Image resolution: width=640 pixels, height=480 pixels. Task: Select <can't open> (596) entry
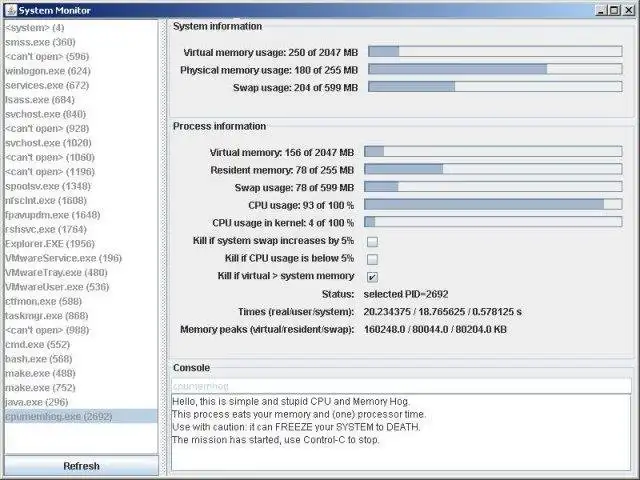(x=81, y=56)
